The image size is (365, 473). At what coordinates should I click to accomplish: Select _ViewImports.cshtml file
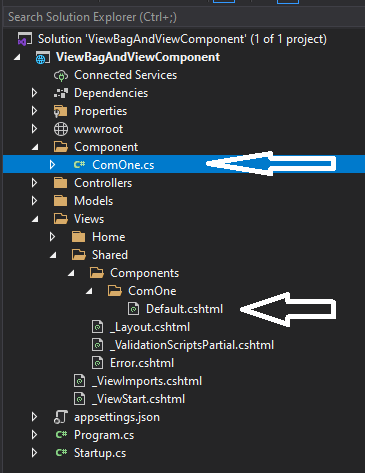click(x=147, y=381)
